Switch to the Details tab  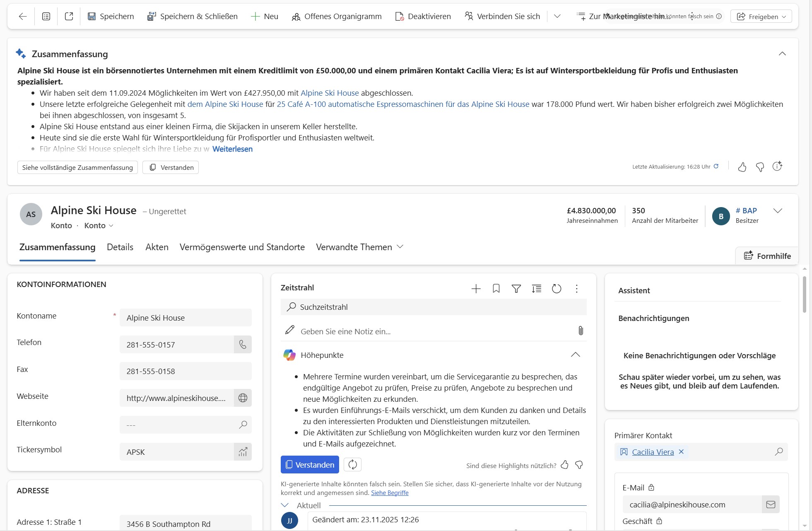pyautogui.click(x=120, y=247)
